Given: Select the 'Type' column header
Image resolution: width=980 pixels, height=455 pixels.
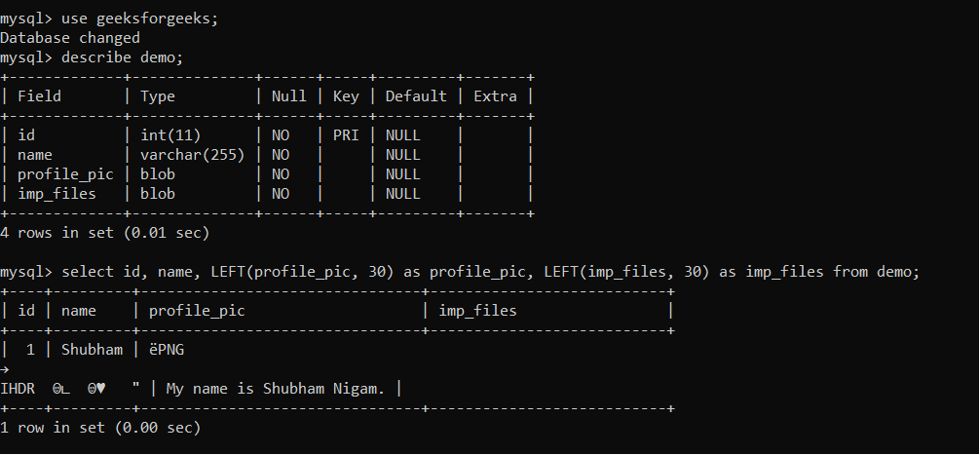Looking at the screenshot, I should click(158, 96).
